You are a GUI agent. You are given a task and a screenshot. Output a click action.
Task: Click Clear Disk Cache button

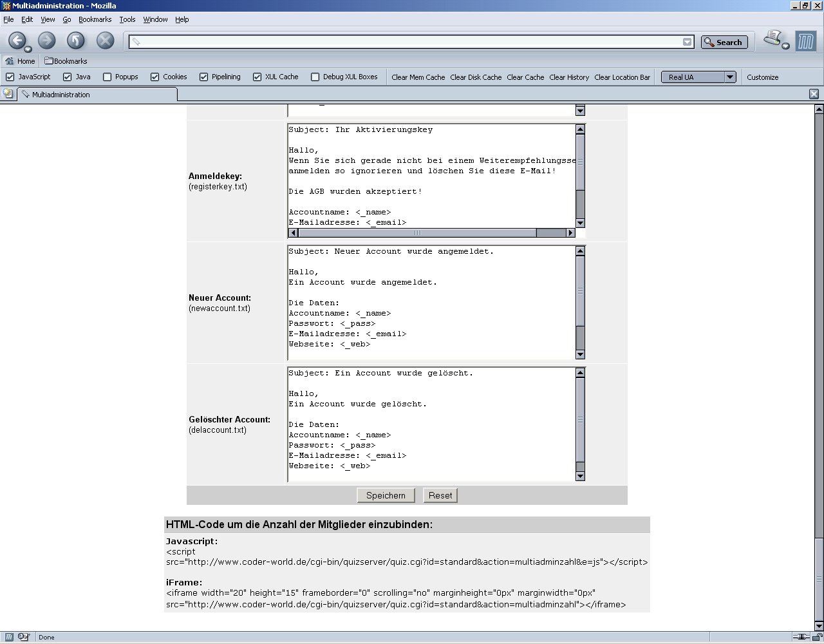tap(476, 77)
